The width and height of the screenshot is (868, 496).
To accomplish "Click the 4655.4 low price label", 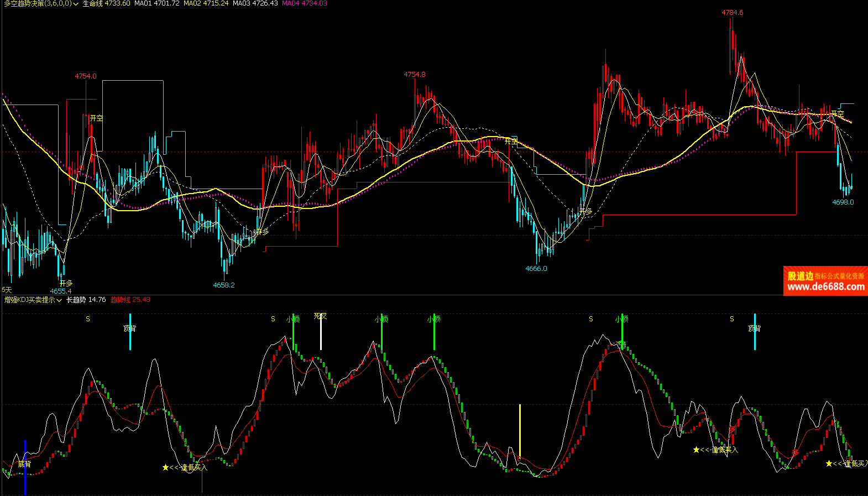I will (61, 291).
